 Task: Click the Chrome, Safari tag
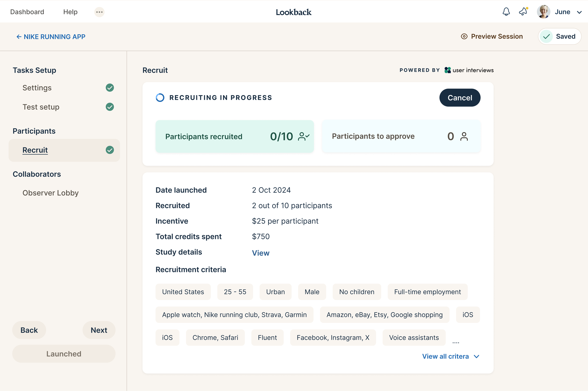coord(215,338)
